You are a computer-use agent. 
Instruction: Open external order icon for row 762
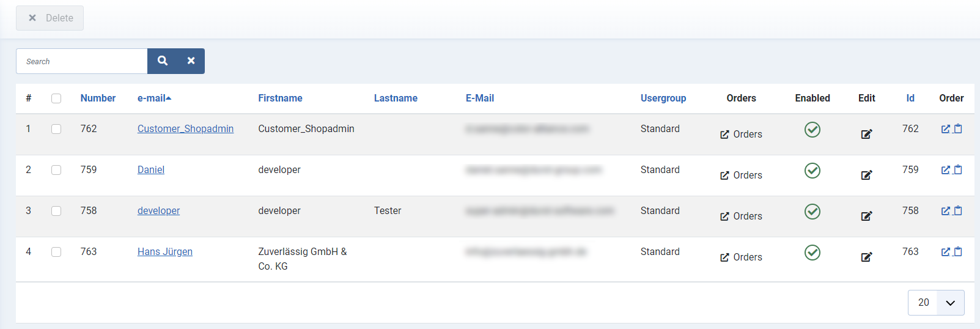(946, 128)
